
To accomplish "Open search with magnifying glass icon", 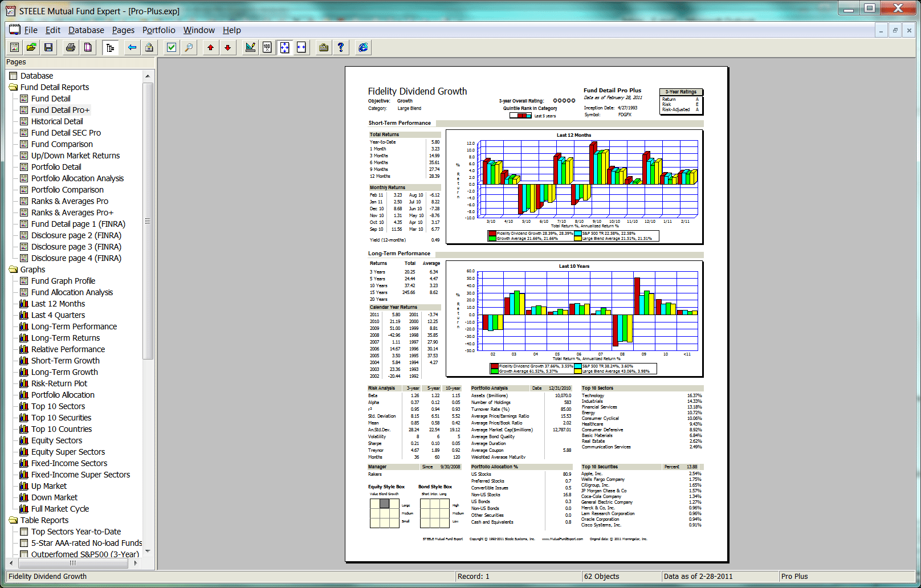I will [189, 47].
